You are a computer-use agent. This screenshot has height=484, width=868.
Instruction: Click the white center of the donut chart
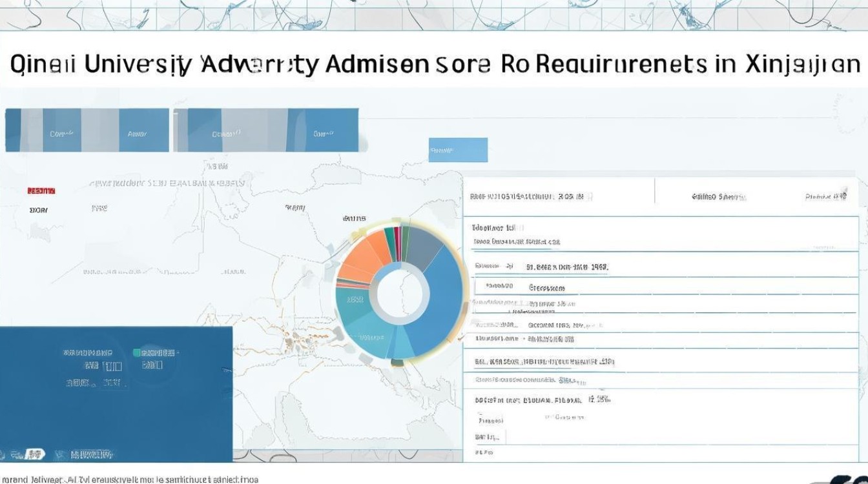[x=399, y=294]
